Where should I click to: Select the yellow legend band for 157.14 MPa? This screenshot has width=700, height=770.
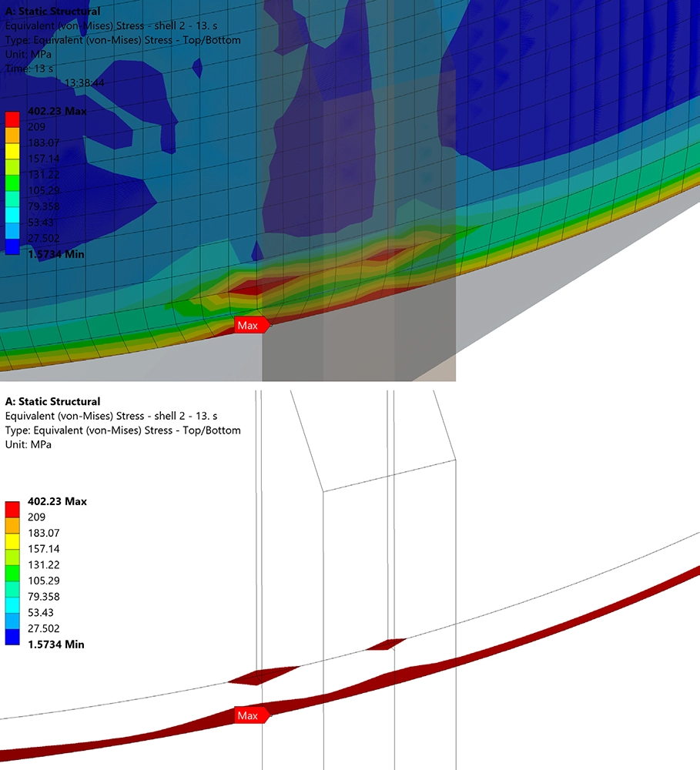pos(13,150)
